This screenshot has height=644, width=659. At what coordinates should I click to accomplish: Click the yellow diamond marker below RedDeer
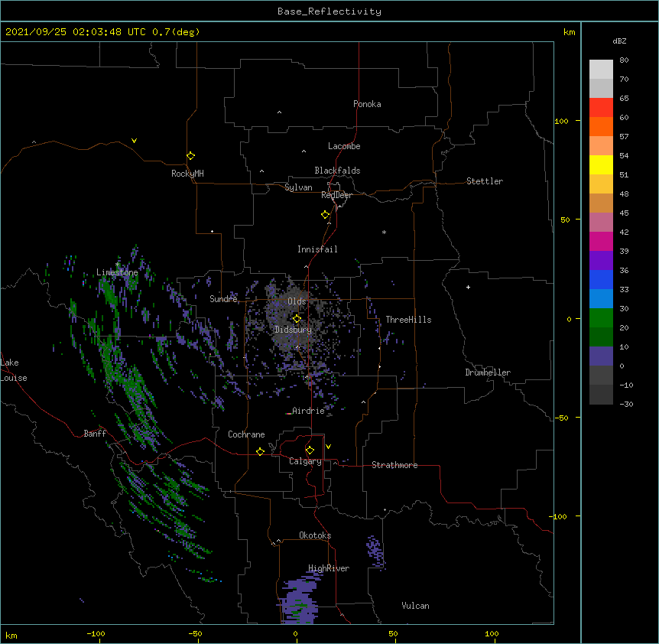tap(325, 215)
